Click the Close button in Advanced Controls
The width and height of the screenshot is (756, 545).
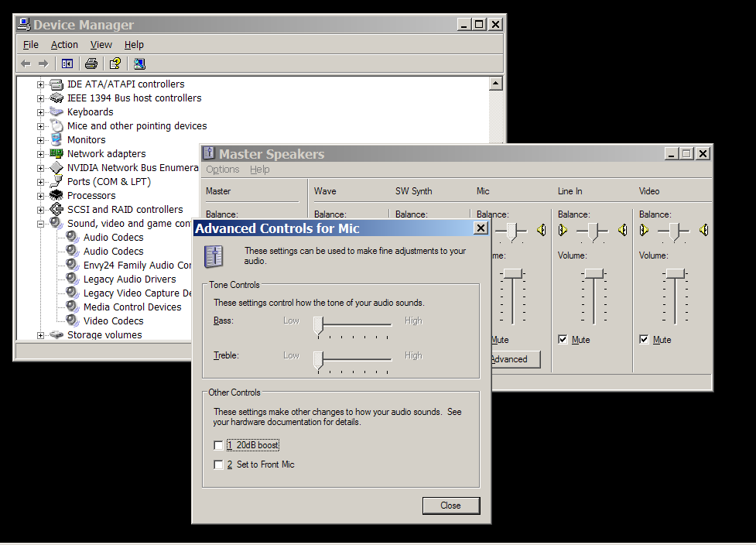tap(451, 506)
